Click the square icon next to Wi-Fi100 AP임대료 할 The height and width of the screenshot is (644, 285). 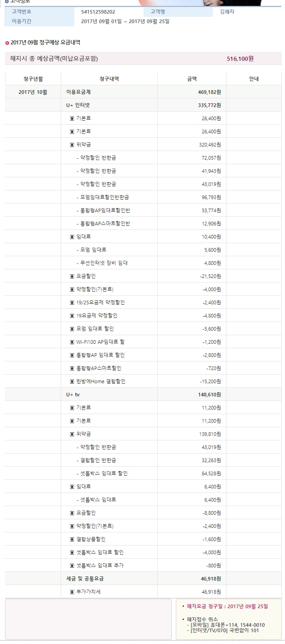point(72,342)
